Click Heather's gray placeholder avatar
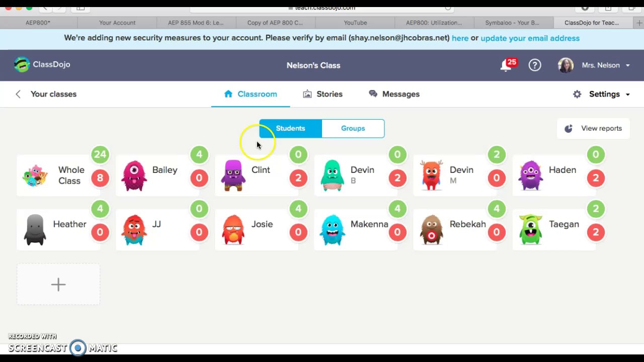This screenshot has width=644, height=362. [35, 230]
